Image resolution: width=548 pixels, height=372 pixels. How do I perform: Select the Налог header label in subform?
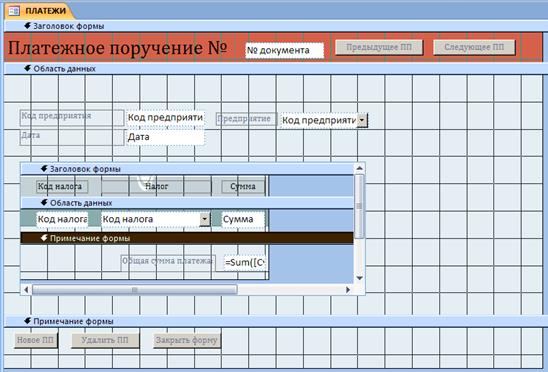click(x=157, y=186)
